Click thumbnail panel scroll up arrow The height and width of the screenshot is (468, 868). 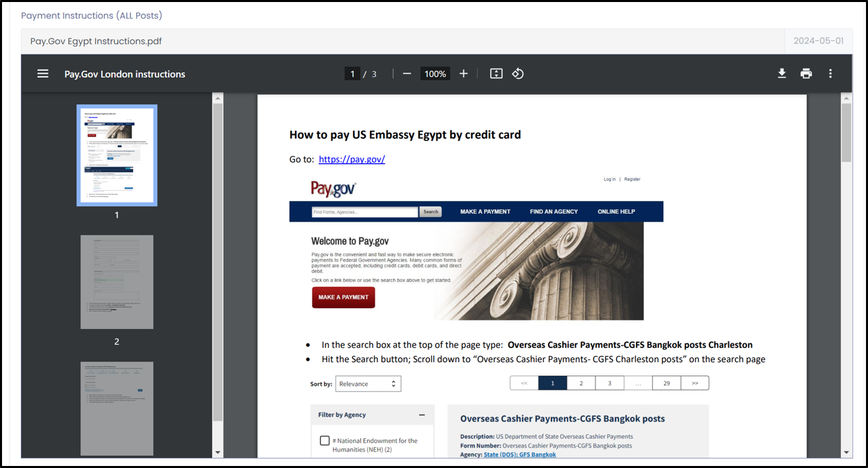[218, 98]
